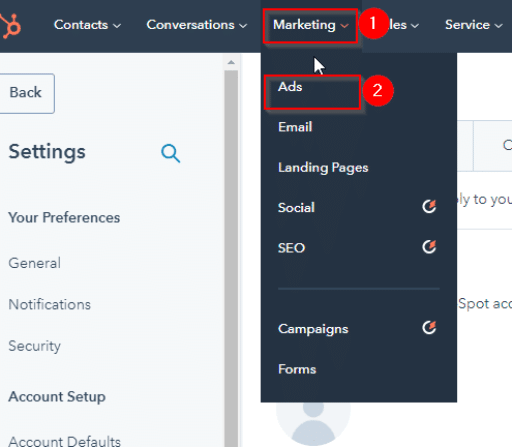Image resolution: width=512 pixels, height=447 pixels.
Task: Expand the Conversations dropdown menu
Action: click(197, 25)
